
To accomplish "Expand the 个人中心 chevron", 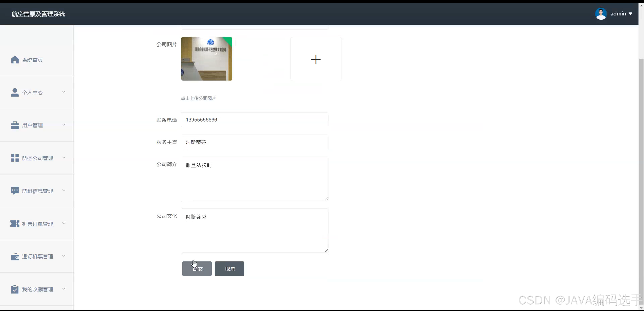I will coord(64,92).
